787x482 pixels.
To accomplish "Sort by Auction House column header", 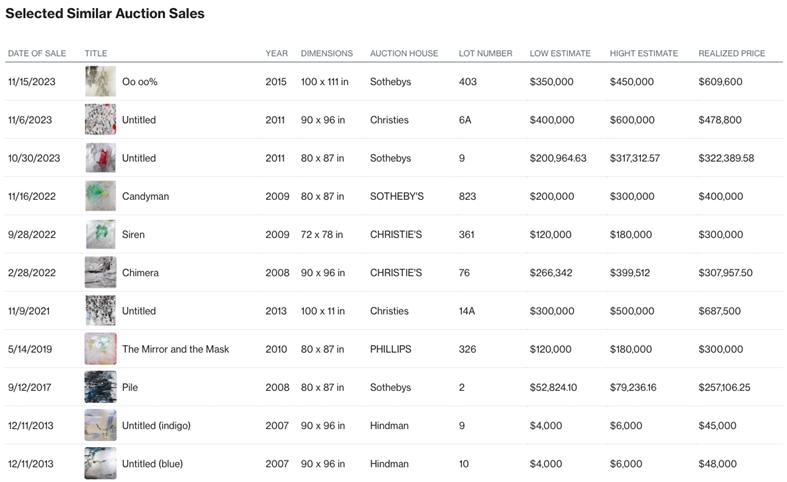I will (403, 53).
